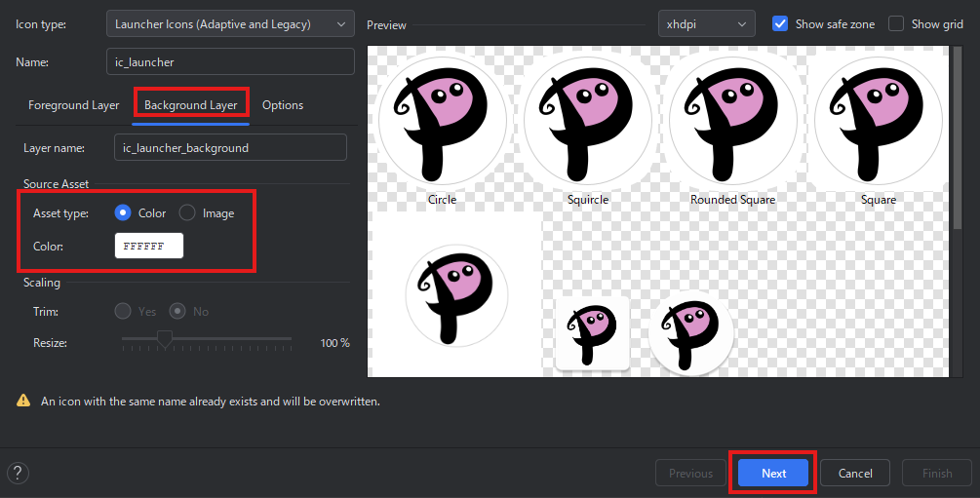This screenshot has height=498, width=980.
Task: Click the Next button
Action: click(x=773, y=473)
